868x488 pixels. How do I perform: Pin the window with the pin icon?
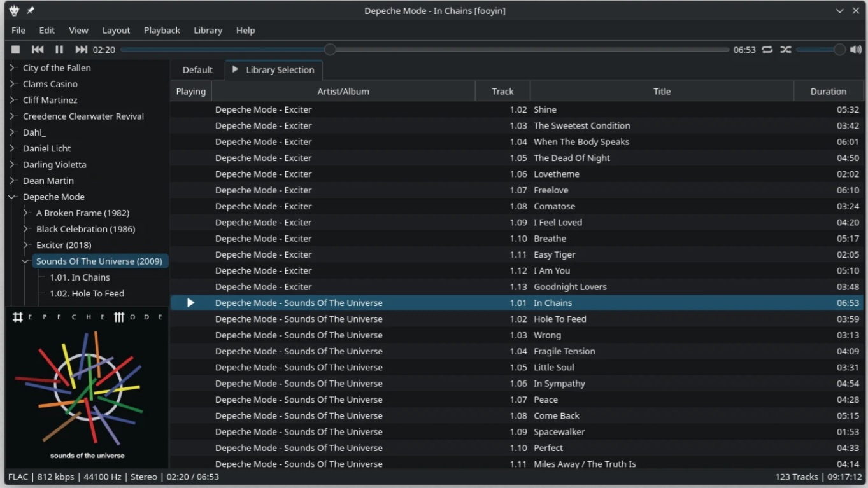click(31, 11)
